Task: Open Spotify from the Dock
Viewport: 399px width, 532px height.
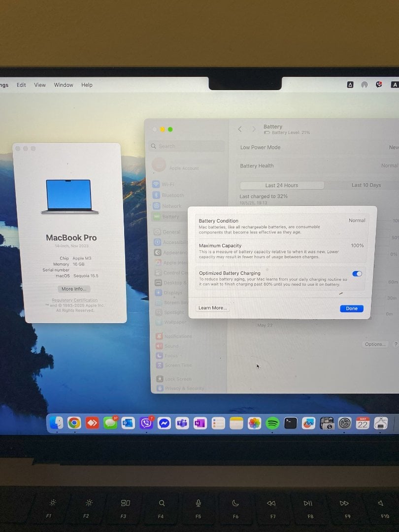Action: pos(272,423)
